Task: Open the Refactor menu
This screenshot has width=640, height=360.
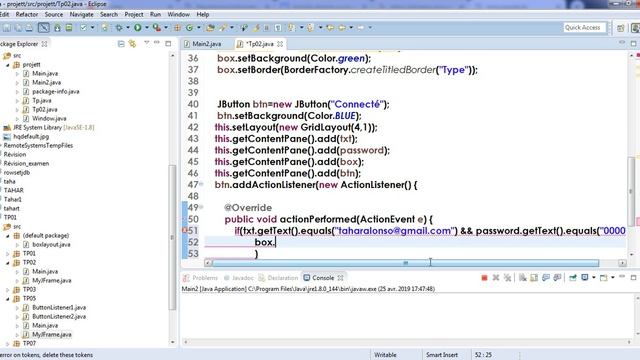Action: coord(27,14)
